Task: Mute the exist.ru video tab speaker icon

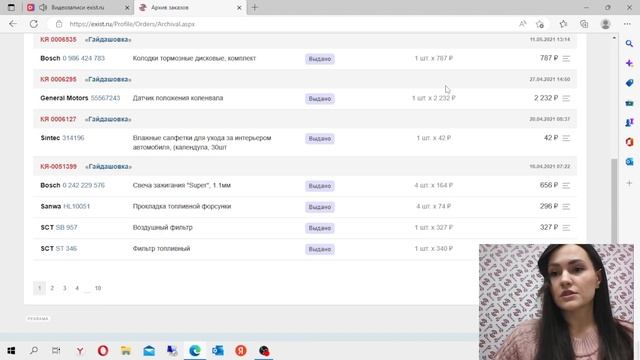Action: 43,7
